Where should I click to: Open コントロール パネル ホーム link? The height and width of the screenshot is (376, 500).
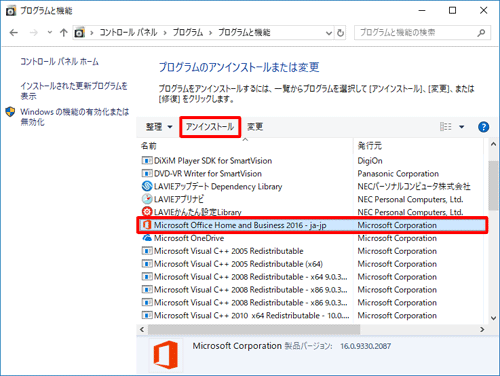[x=59, y=61]
